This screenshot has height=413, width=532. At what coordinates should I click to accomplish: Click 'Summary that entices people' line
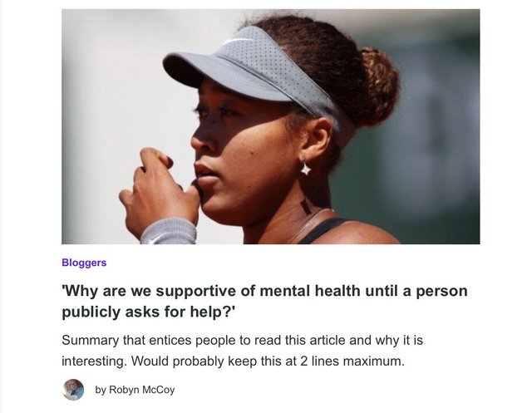click(242, 340)
